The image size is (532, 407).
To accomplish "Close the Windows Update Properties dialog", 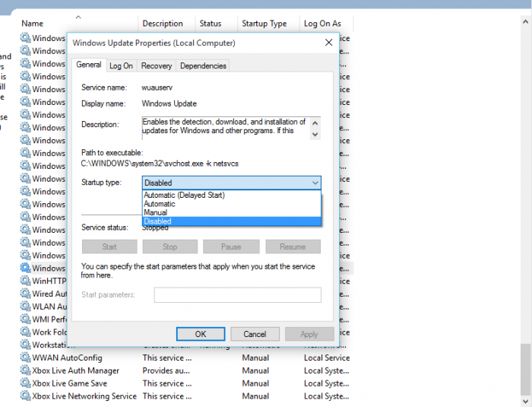I will point(328,43).
